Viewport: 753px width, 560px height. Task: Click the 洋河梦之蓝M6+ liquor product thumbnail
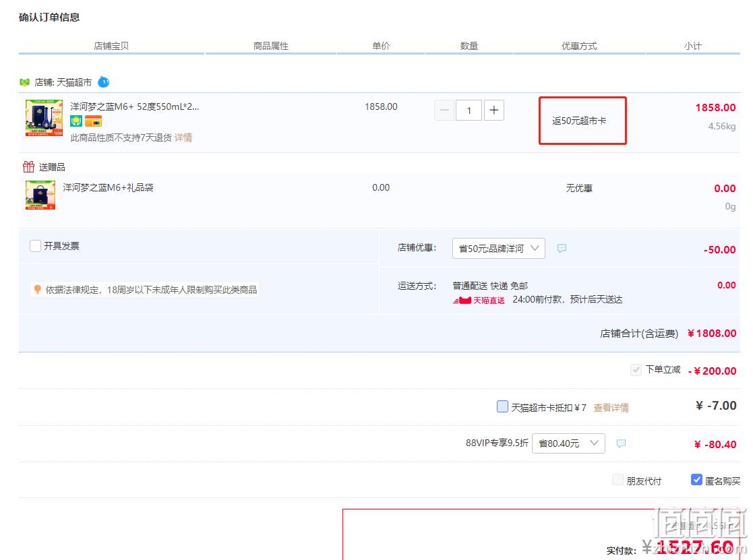44,118
